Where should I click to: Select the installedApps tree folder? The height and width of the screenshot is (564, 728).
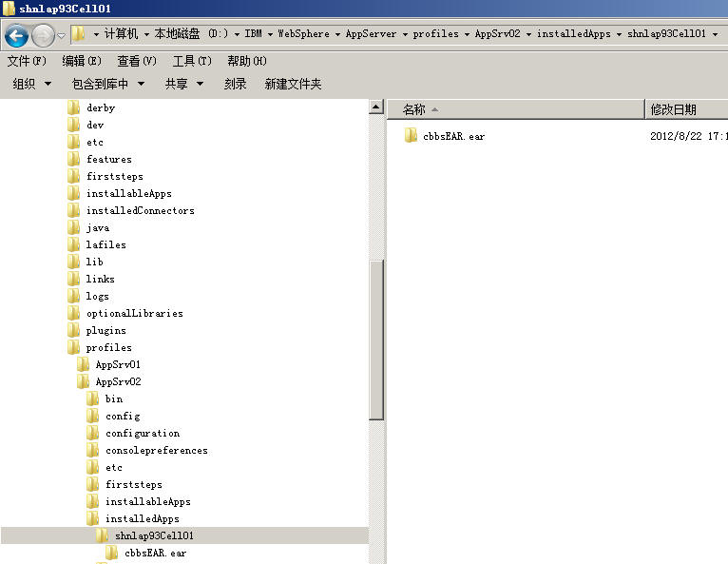(x=142, y=519)
